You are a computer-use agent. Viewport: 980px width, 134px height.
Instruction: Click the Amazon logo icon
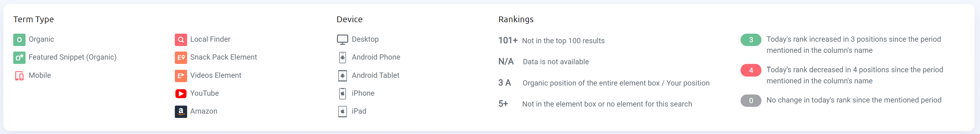point(181,111)
